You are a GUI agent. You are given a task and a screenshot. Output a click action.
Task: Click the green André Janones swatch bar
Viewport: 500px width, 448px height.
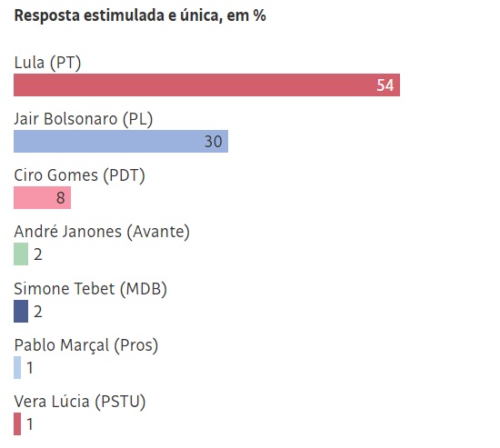point(21,254)
